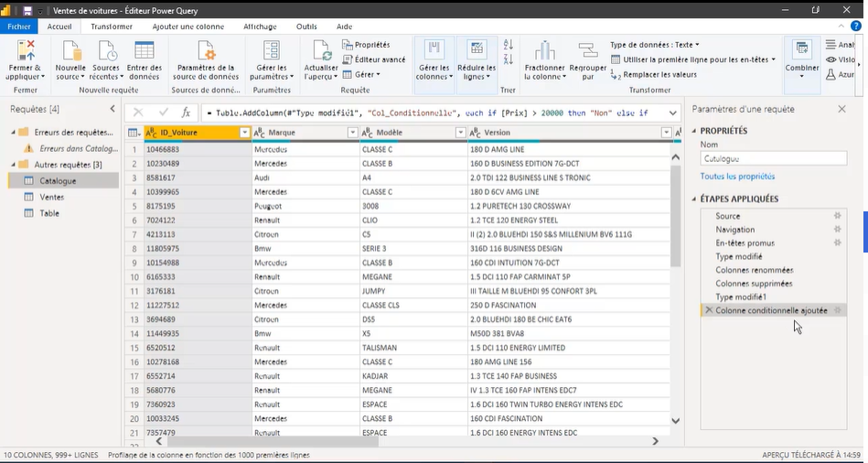This screenshot has width=868, height=463.
Task: Collapse Erreurs des requêtes folder
Action: tap(14, 133)
